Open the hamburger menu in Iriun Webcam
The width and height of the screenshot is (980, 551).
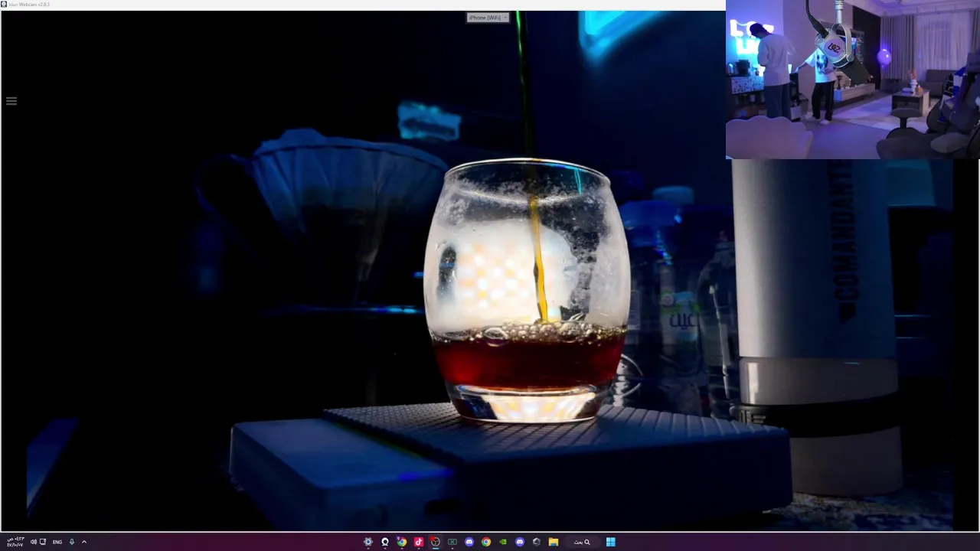(11, 101)
